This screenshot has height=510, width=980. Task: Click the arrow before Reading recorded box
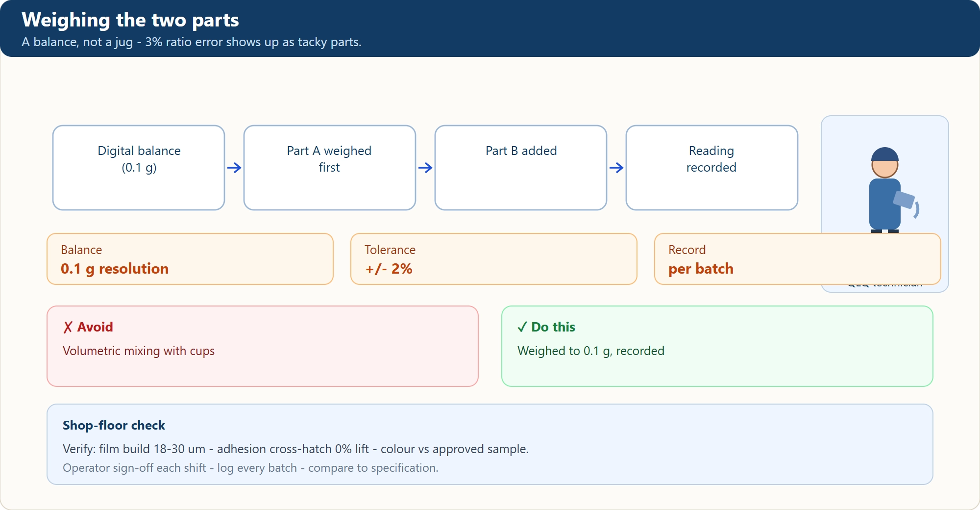tap(616, 168)
